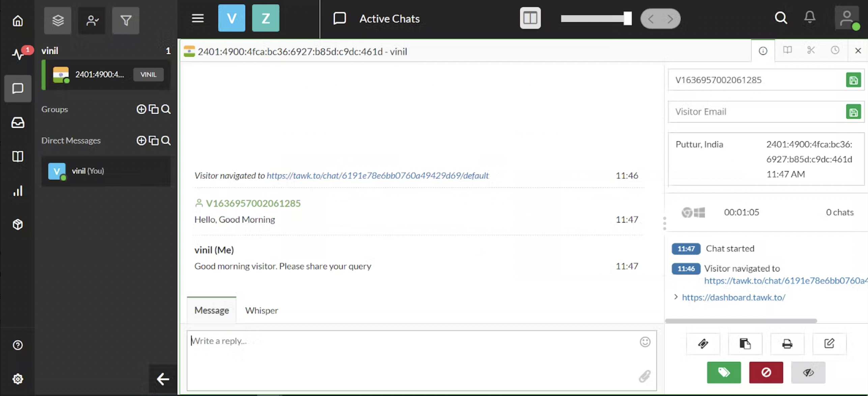
Task: Switch to the Whisper tab
Action: pos(261,310)
